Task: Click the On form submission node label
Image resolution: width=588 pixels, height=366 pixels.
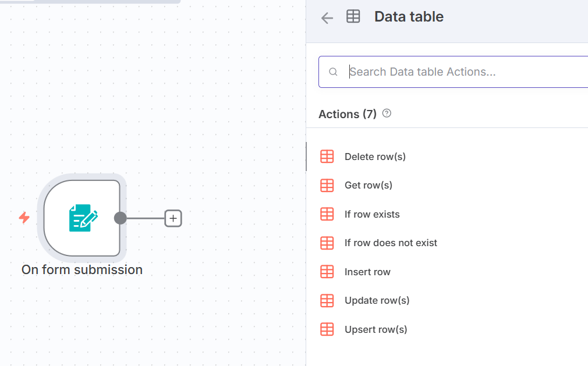Action: [x=82, y=269]
